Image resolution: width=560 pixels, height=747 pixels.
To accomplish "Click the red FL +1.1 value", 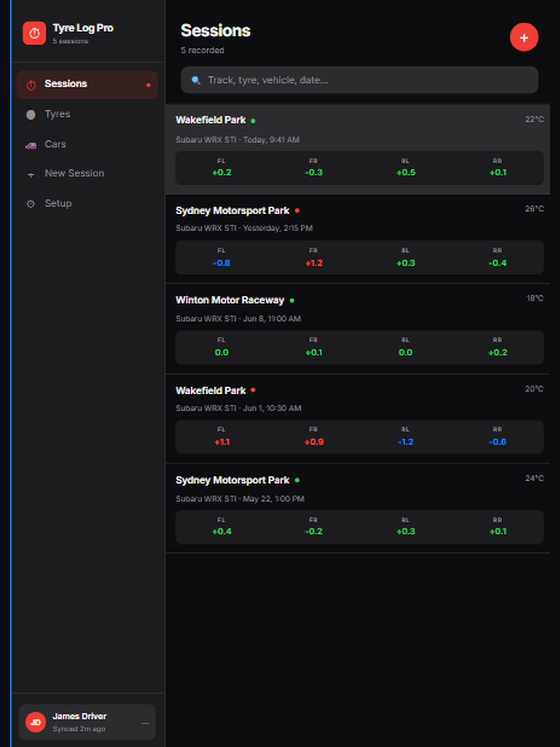I will pyautogui.click(x=222, y=442).
